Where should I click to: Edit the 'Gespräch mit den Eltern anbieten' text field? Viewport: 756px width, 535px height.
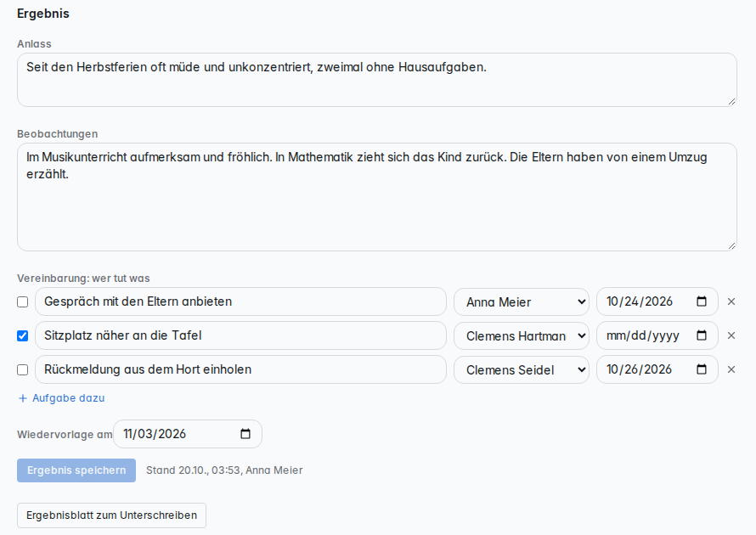(x=240, y=301)
